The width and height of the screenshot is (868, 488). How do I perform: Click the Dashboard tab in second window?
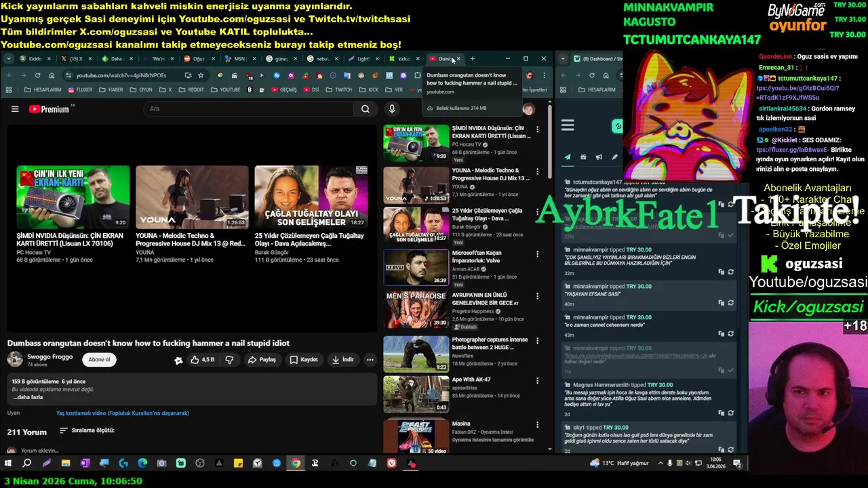(597, 59)
